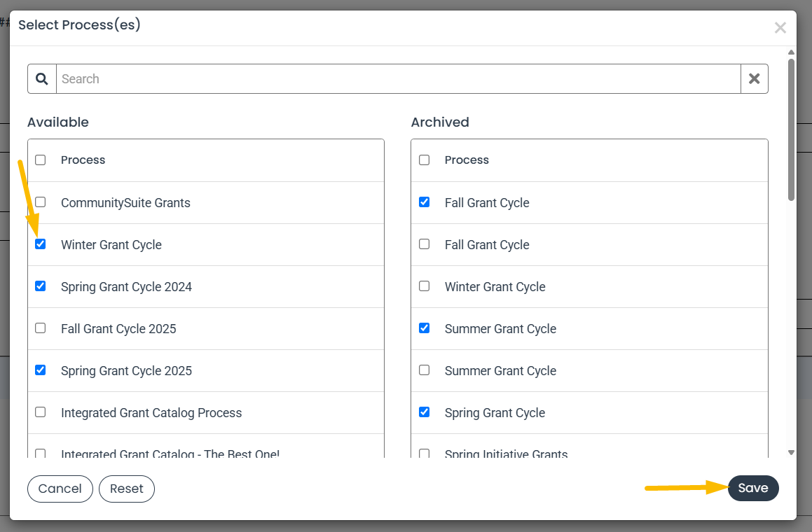Uncheck the Spring Grant Cycle 2025 checkbox

[x=41, y=370]
